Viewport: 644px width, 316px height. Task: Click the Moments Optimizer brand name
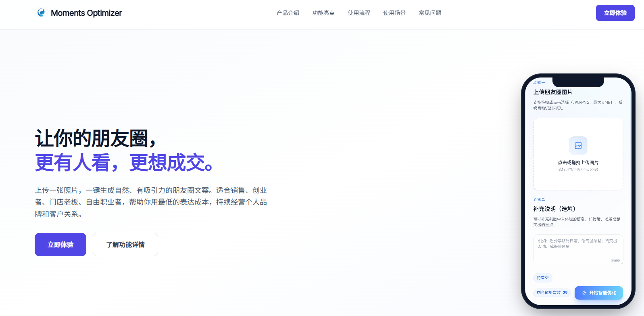(x=86, y=13)
